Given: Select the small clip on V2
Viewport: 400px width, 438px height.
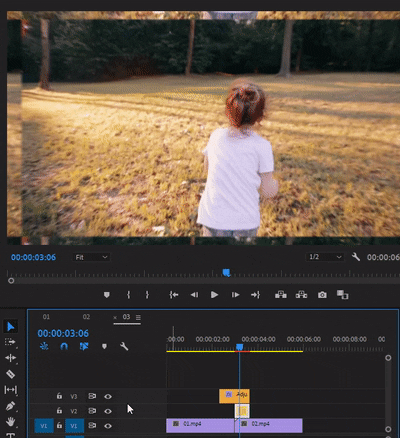Looking at the screenshot, I should (242, 411).
